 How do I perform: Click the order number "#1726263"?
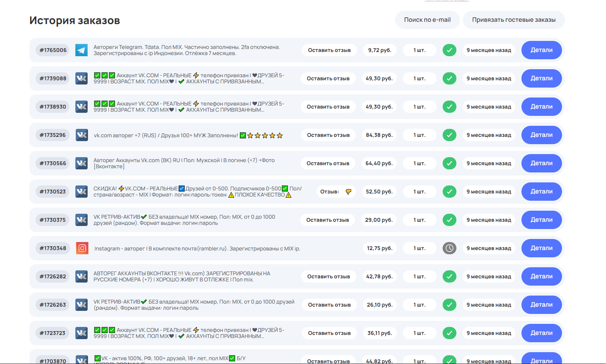(x=53, y=305)
